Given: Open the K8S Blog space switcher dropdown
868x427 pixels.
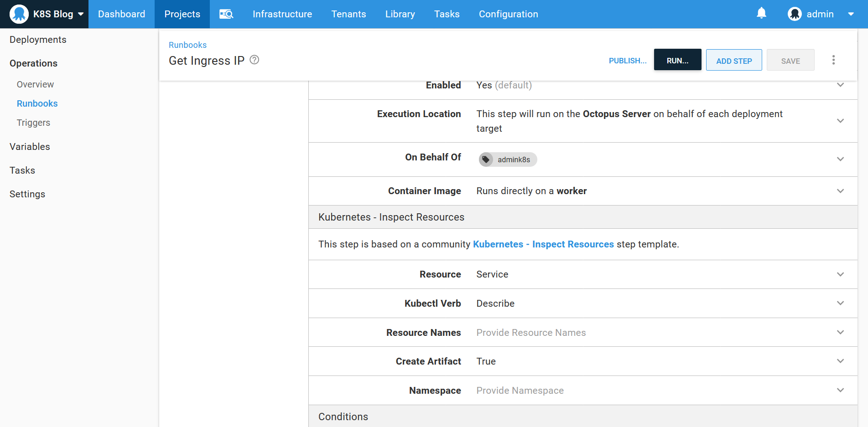Looking at the screenshot, I should 81,14.
